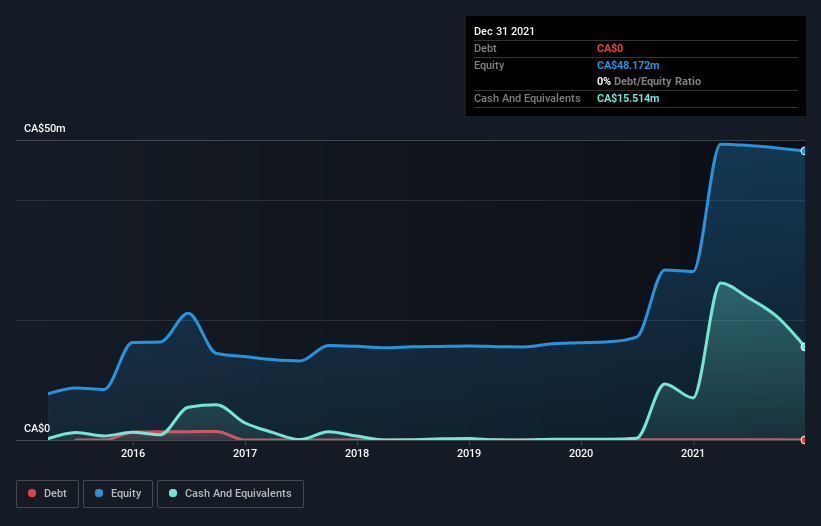Click the red Debt endpoint marker

(804, 440)
